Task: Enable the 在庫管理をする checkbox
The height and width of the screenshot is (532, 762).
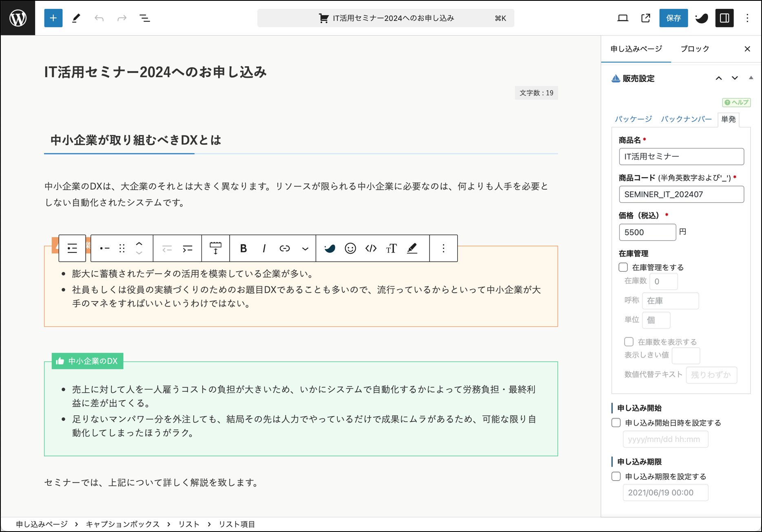Action: pos(623,267)
